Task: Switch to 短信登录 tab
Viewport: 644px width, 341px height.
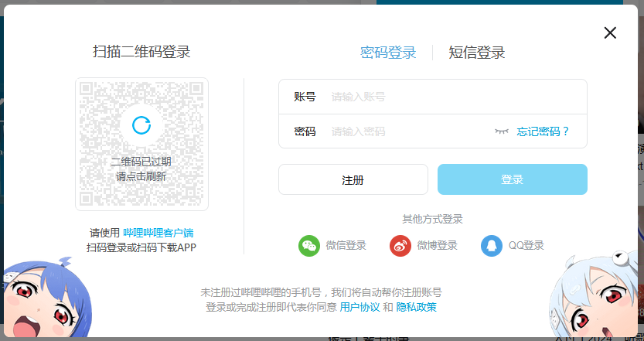Action: (x=476, y=53)
